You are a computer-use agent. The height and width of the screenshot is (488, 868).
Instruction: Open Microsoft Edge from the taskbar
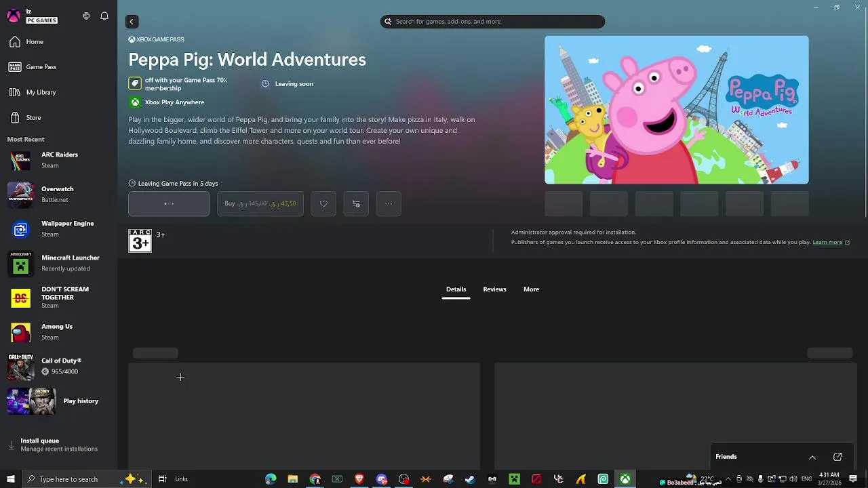(271, 479)
